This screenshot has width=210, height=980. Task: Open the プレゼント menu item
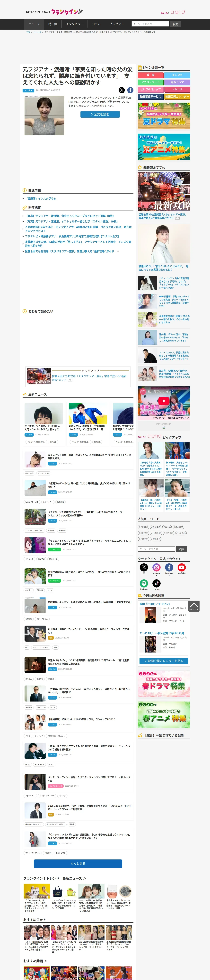[x=116, y=24]
